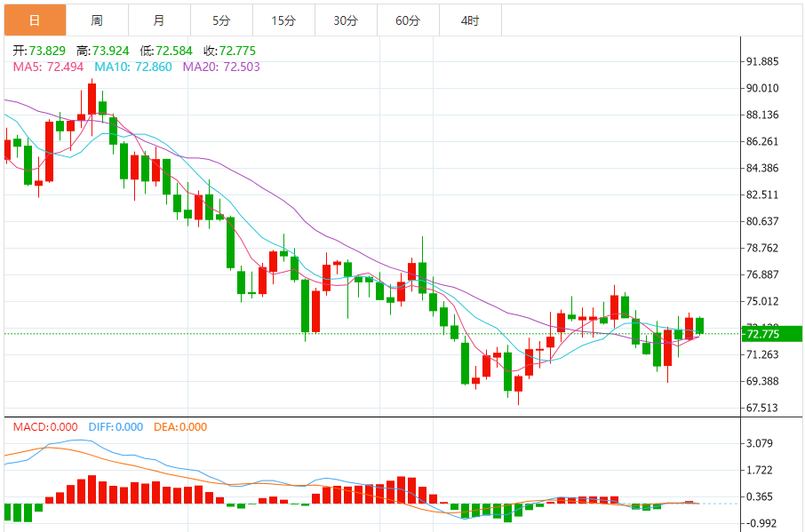Open the 60分 chart tab

[x=408, y=20]
